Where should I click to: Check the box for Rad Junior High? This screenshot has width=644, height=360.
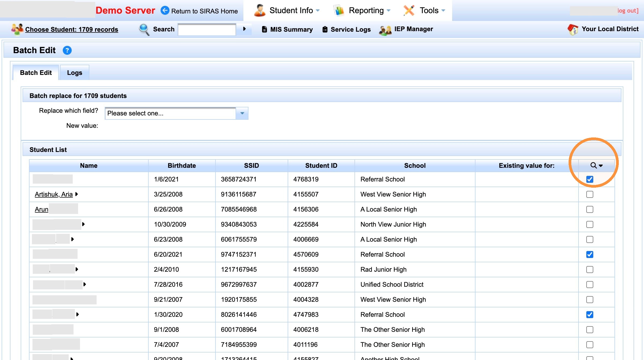pyautogui.click(x=590, y=269)
